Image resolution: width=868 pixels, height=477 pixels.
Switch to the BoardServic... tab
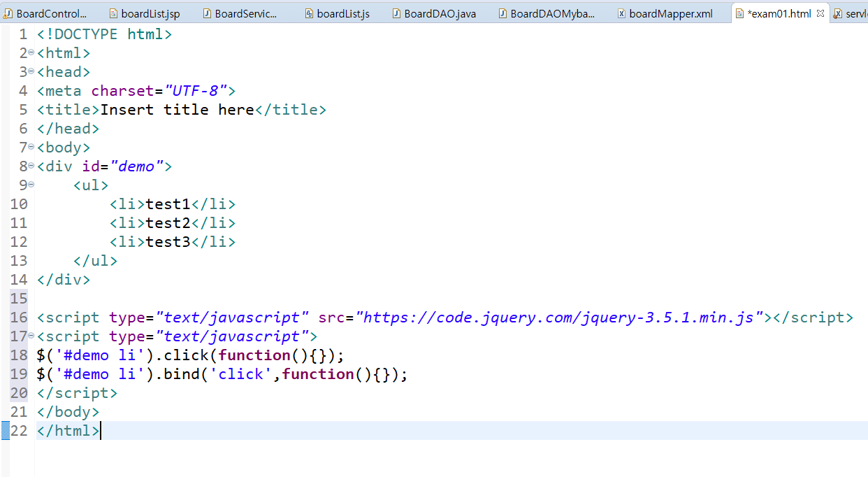[239, 13]
